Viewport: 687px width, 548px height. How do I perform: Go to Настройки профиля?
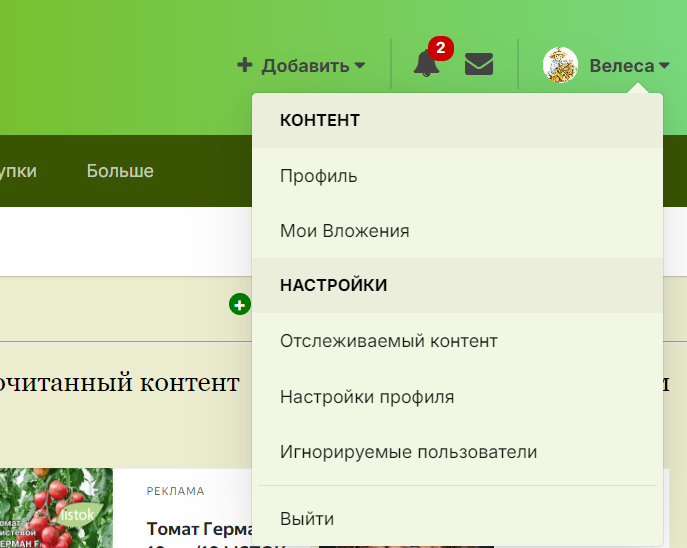coord(367,397)
